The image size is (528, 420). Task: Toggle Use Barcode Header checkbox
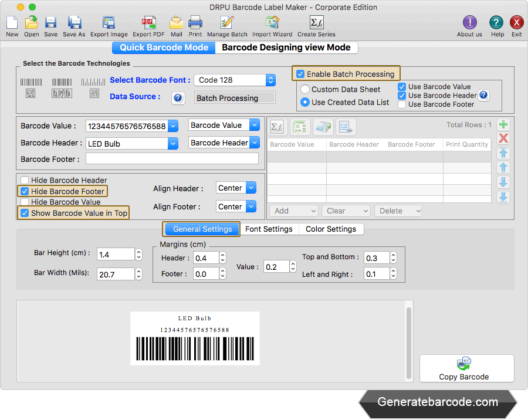pos(402,95)
